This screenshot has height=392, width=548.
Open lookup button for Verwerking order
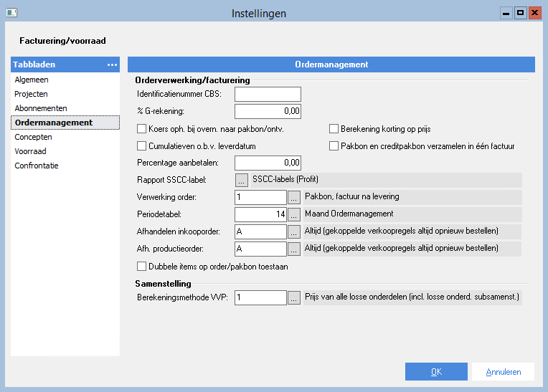pyautogui.click(x=294, y=198)
